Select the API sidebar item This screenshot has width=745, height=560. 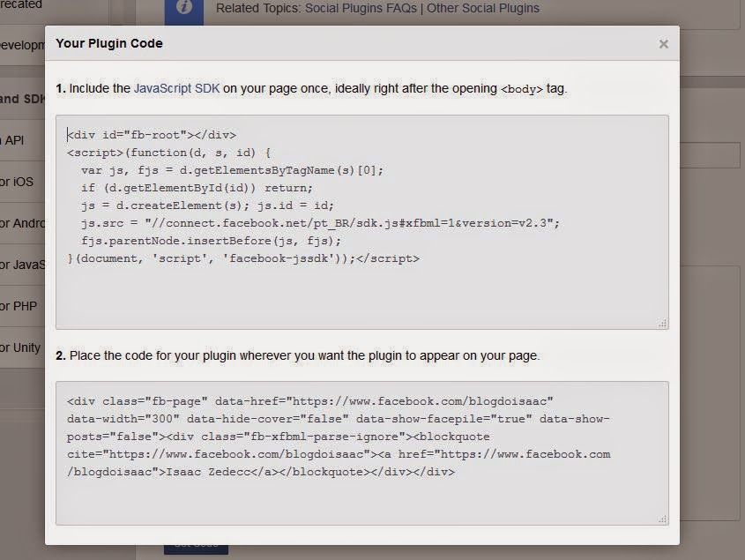pos(22,141)
